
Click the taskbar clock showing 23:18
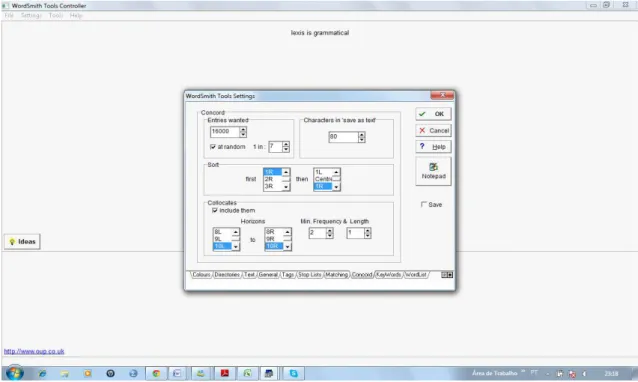click(x=611, y=373)
